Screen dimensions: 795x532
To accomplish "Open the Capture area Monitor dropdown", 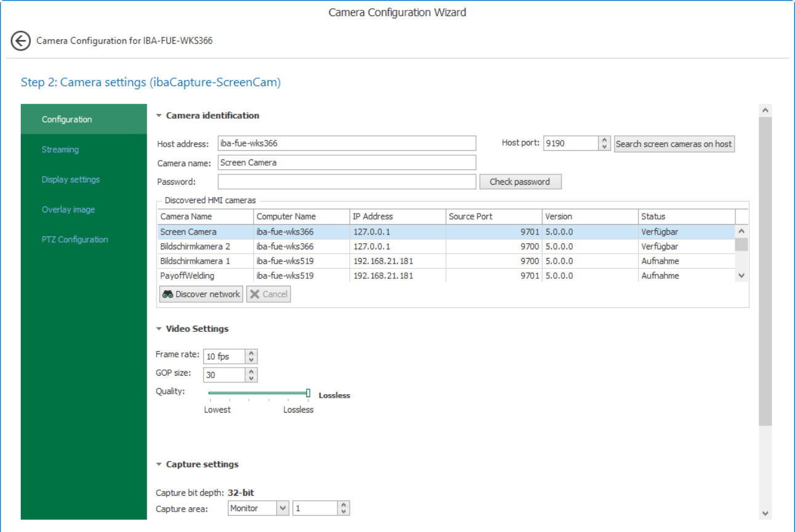I will tap(283, 509).
